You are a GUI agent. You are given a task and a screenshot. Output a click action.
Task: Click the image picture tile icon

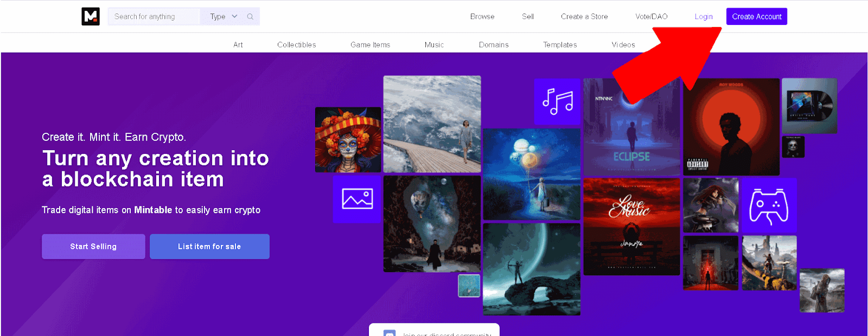(x=357, y=199)
